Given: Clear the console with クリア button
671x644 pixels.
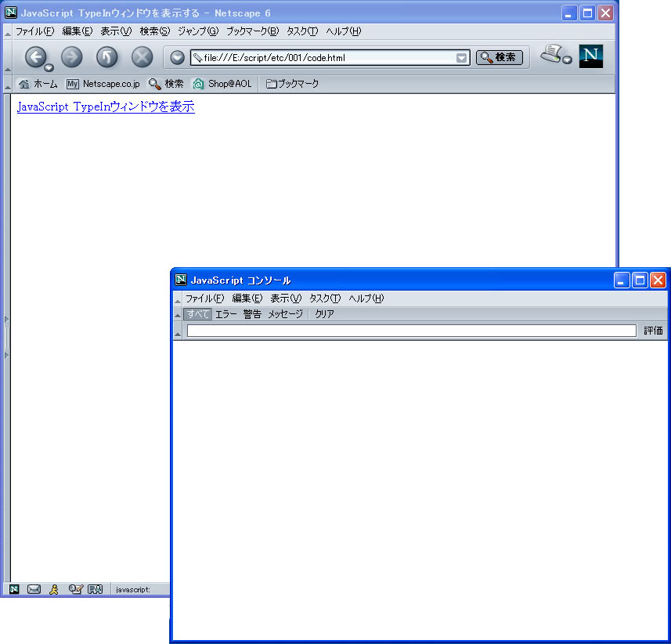Looking at the screenshot, I should pyautogui.click(x=324, y=314).
